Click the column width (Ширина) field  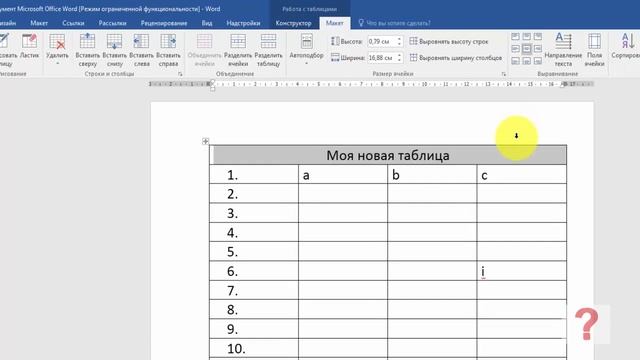point(382,58)
